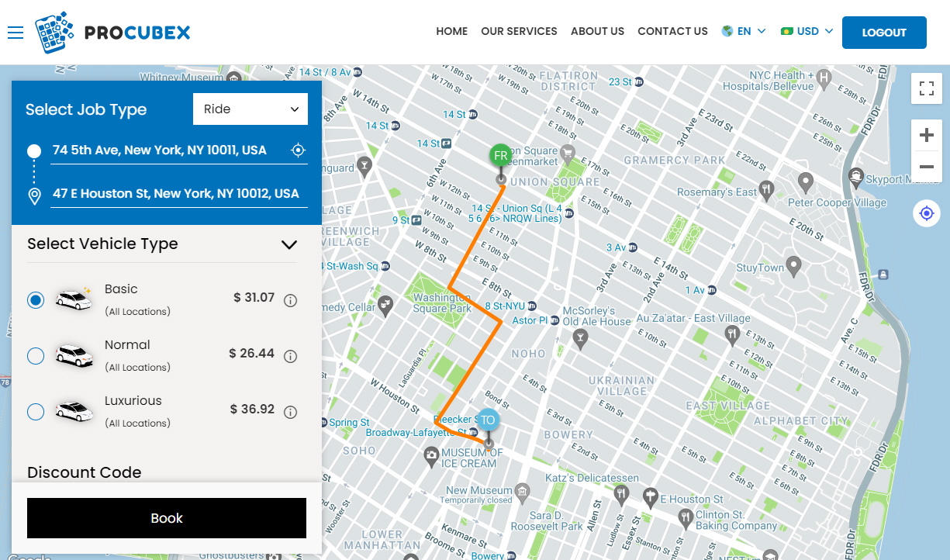Open the USD currency dropdown

(x=807, y=32)
